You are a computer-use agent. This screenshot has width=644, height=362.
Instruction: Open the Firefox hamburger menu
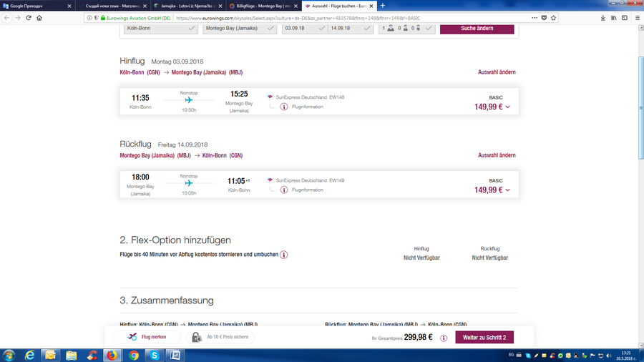point(638,18)
